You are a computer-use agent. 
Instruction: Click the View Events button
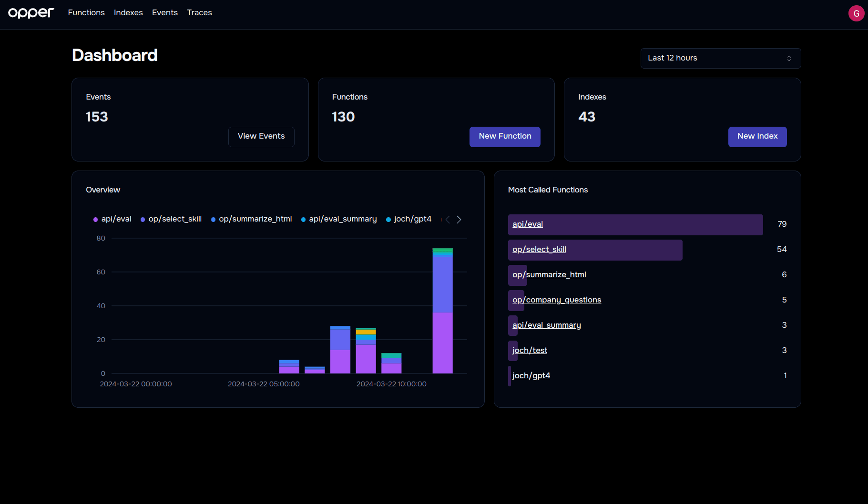tap(261, 137)
